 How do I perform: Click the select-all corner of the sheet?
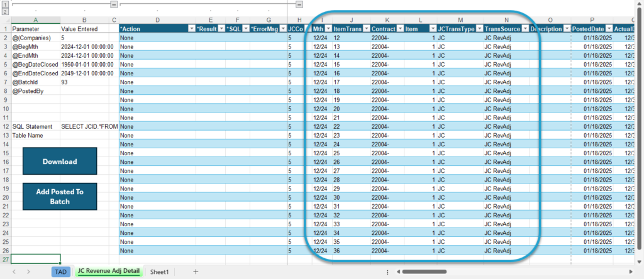[5, 20]
